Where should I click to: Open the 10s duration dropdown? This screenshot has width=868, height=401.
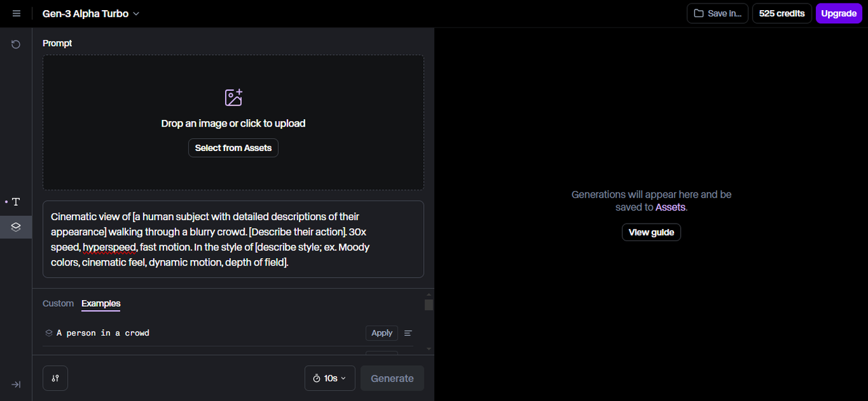pos(330,378)
